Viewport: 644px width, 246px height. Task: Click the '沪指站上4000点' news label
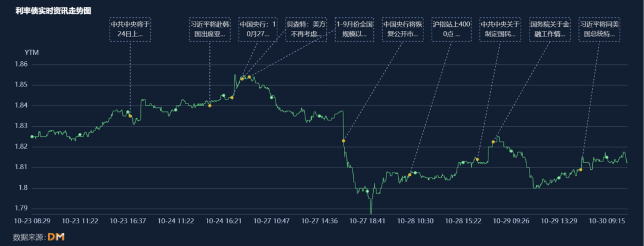tap(451, 29)
